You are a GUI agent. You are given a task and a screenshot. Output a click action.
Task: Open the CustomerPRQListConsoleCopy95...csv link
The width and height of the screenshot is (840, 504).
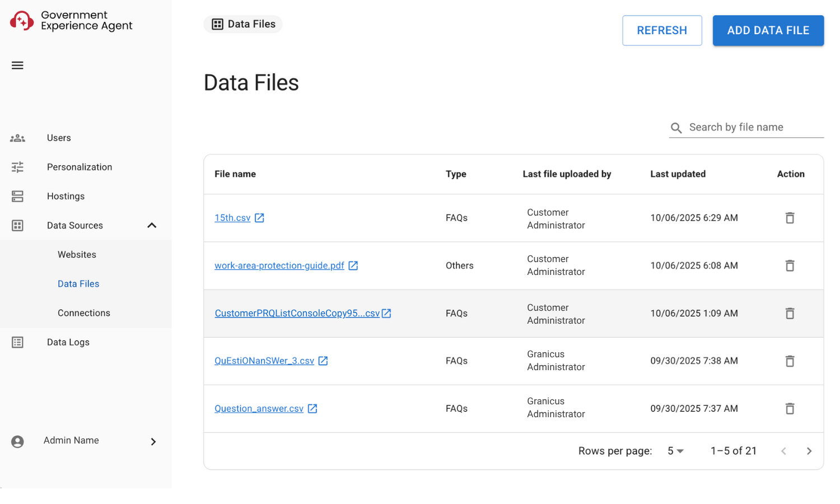[x=297, y=314]
